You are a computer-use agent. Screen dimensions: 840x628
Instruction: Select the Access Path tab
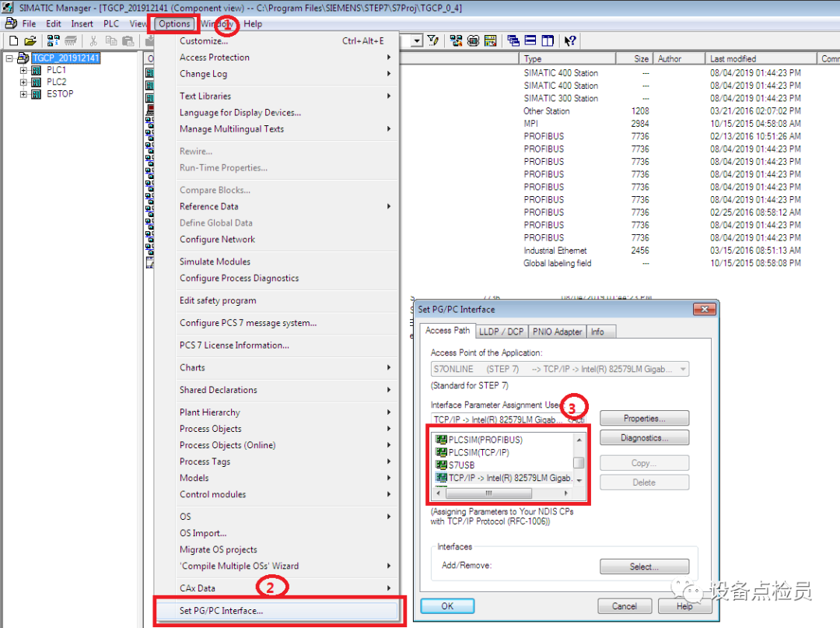pyautogui.click(x=447, y=331)
